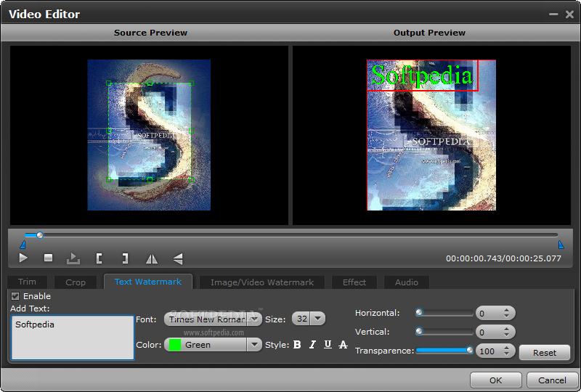
Task: Click the Cancel button
Action: (552, 380)
